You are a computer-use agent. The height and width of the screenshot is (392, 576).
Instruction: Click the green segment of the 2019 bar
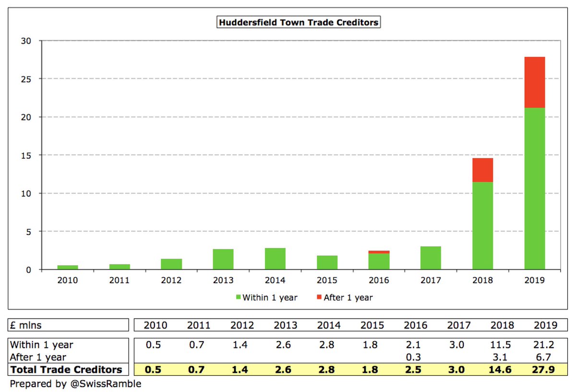coord(534,189)
